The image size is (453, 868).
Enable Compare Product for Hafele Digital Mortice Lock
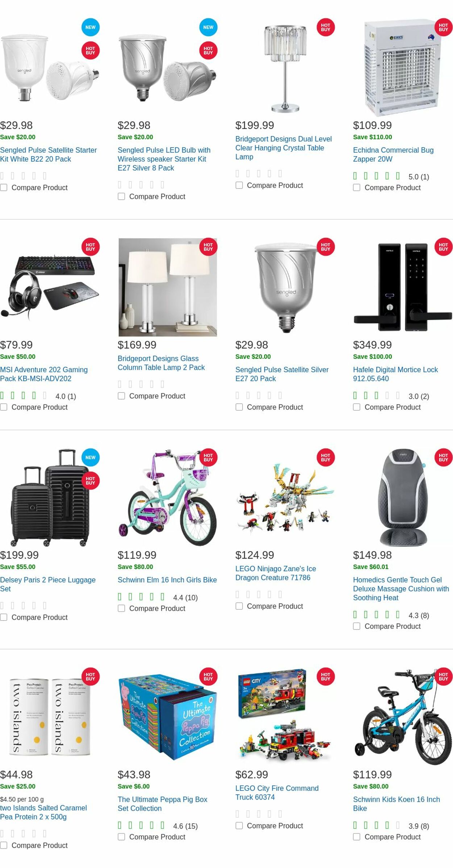[x=357, y=407]
